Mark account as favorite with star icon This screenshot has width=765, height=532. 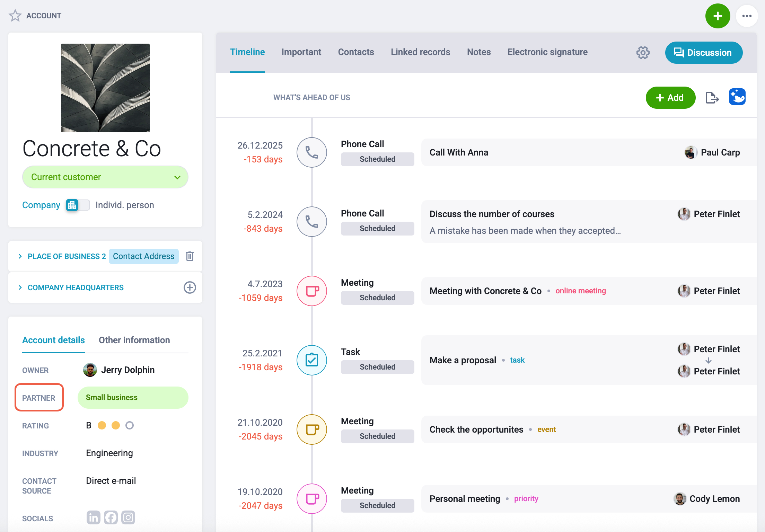pos(15,16)
